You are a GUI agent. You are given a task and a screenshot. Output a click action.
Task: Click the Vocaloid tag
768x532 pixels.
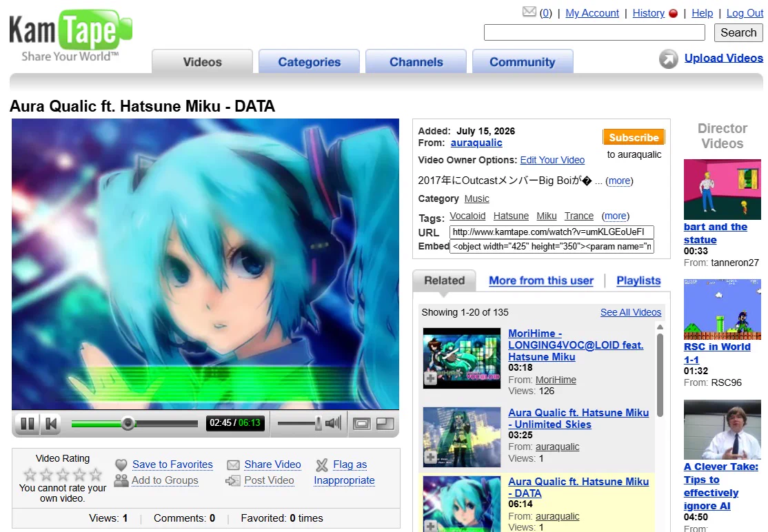(467, 216)
